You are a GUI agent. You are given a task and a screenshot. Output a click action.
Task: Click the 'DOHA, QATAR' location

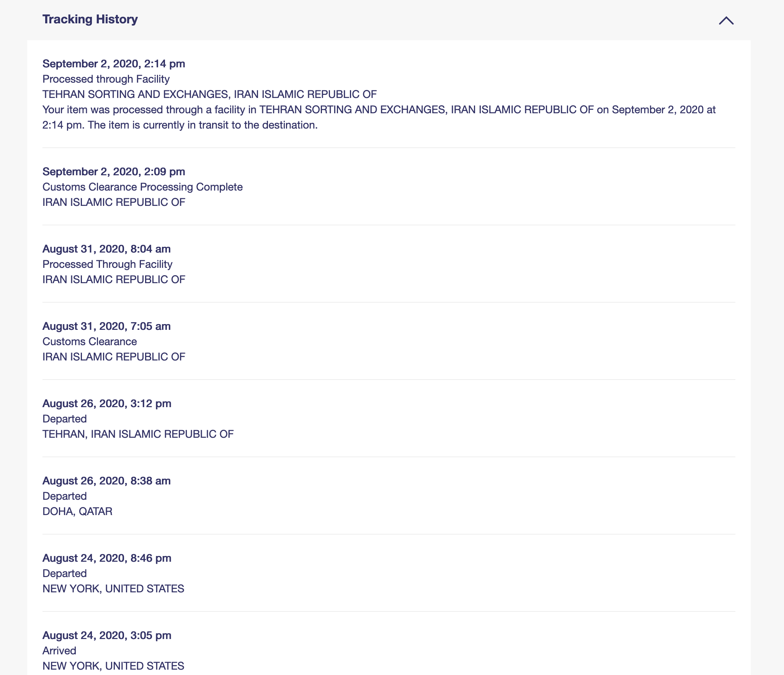(x=77, y=511)
